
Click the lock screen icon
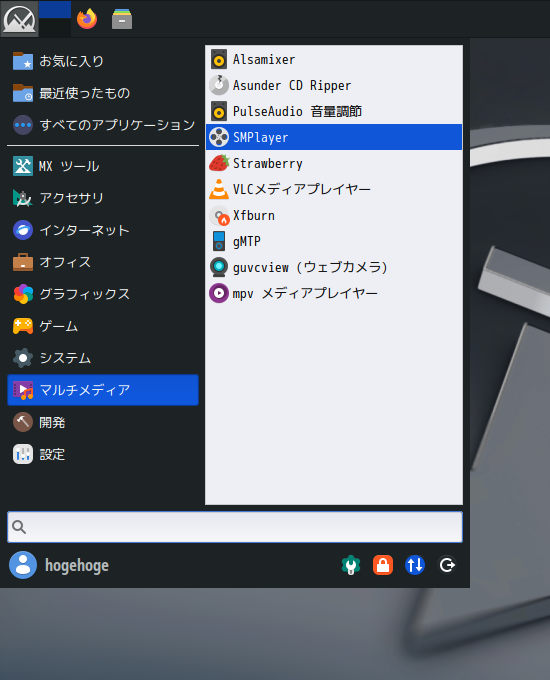(x=383, y=565)
